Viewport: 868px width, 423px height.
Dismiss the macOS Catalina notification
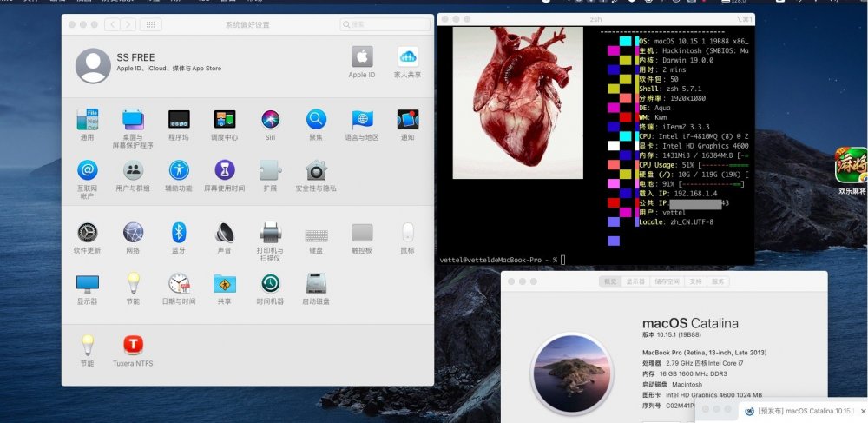click(x=863, y=411)
